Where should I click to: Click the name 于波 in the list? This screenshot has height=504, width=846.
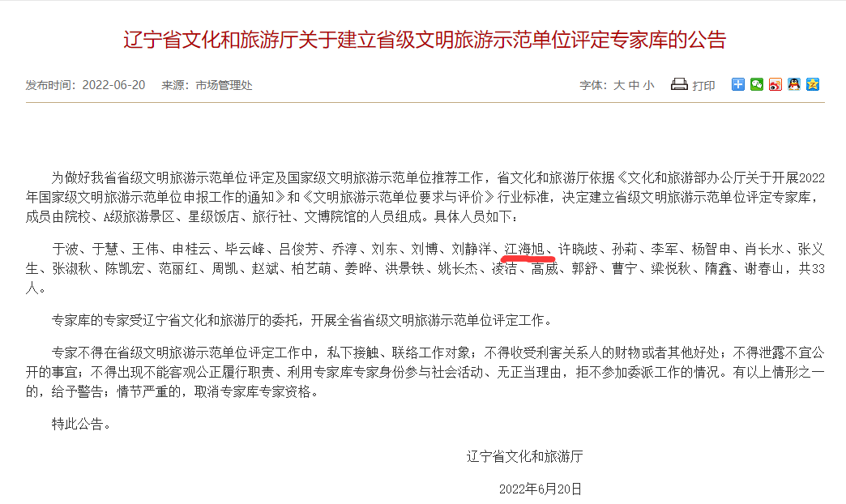pos(66,250)
